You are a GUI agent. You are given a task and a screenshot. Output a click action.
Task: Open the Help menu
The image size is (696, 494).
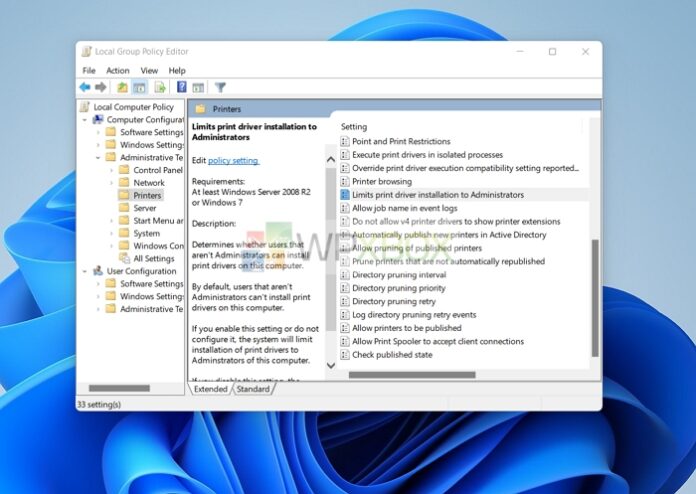[177, 71]
